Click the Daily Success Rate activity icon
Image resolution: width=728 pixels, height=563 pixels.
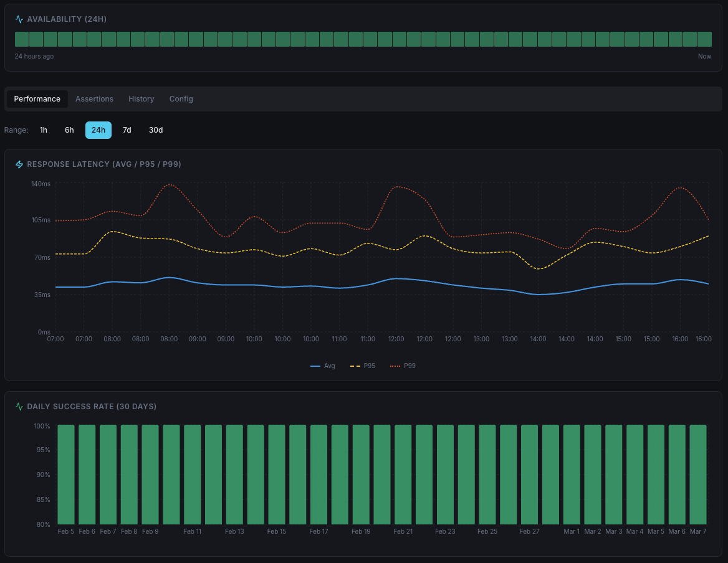(19, 406)
